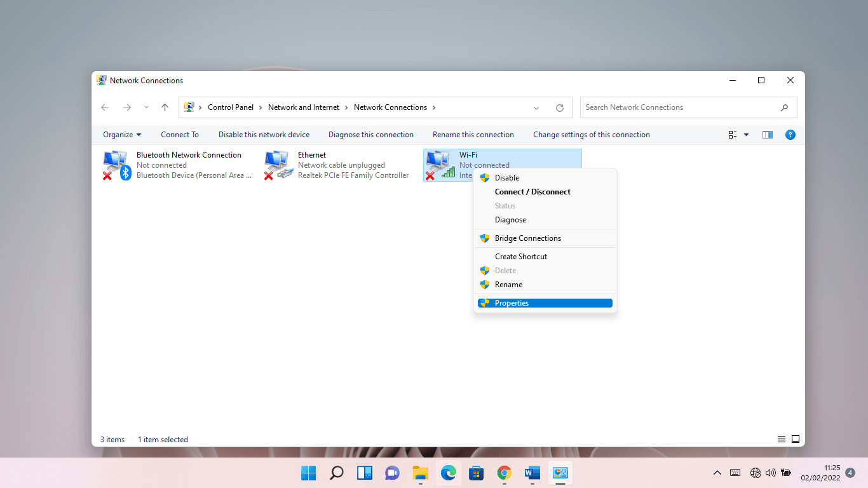Click the search magnifier icon
Viewport: 868px width, 488px height.
point(785,107)
